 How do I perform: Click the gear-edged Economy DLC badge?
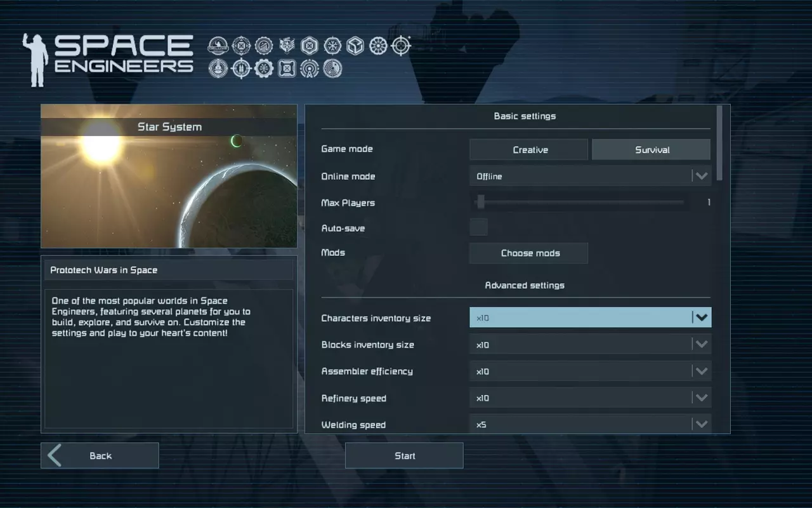click(264, 46)
